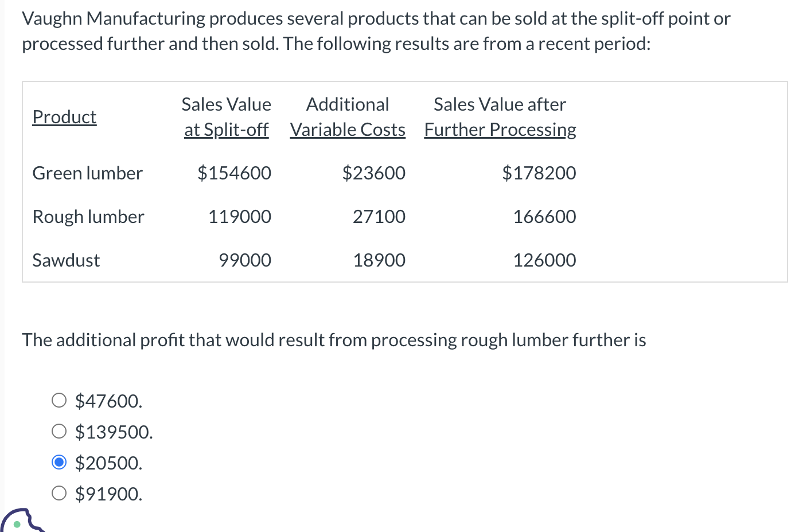Select the Green lumber row label
The height and width of the screenshot is (532, 795).
pos(87,173)
